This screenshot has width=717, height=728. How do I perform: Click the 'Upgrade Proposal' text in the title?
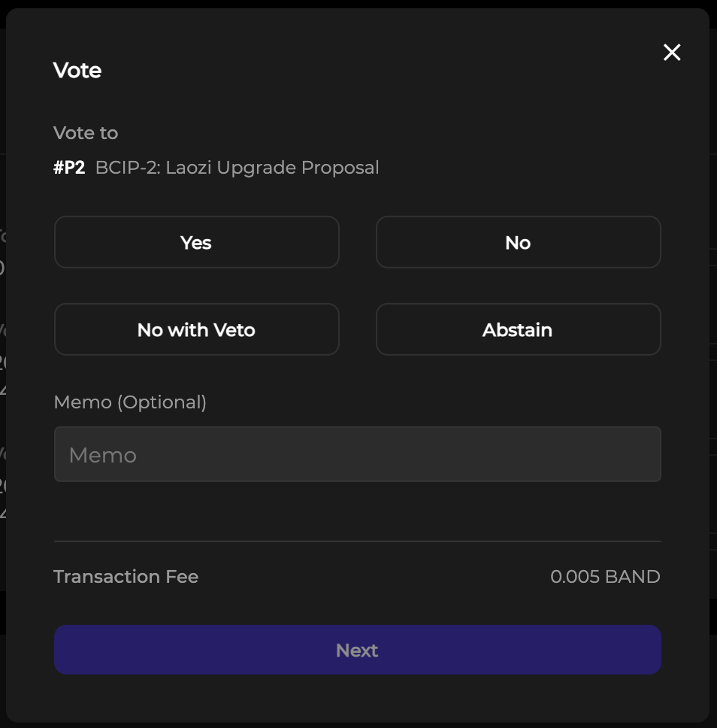click(x=298, y=167)
